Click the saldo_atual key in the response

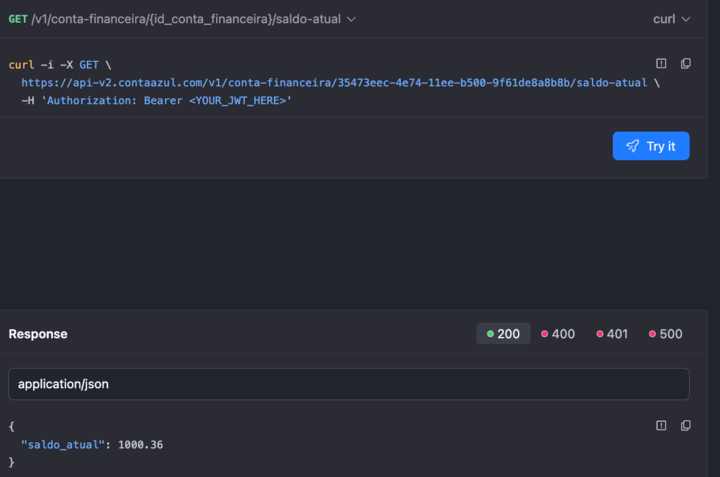62,444
